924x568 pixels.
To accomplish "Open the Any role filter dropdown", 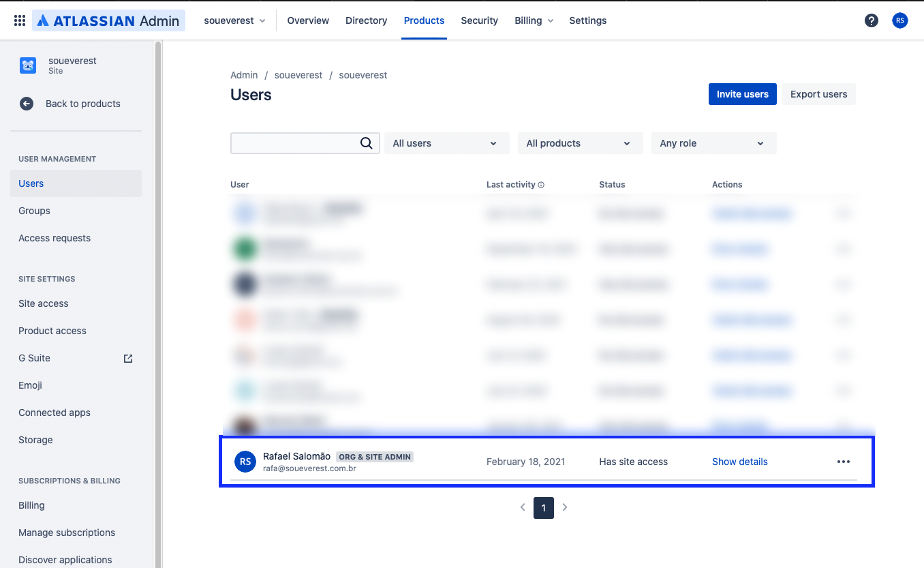I will point(713,143).
